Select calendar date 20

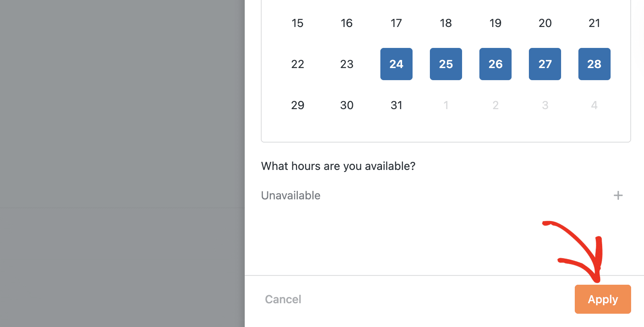click(x=545, y=23)
